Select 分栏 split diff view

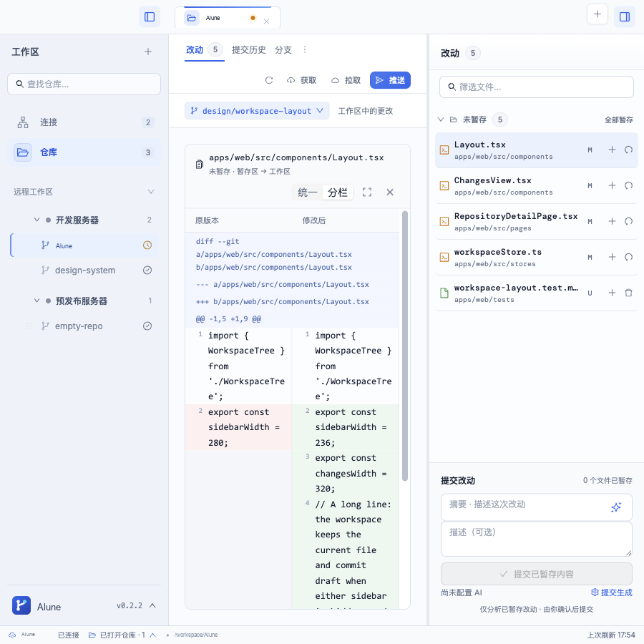coord(338,192)
